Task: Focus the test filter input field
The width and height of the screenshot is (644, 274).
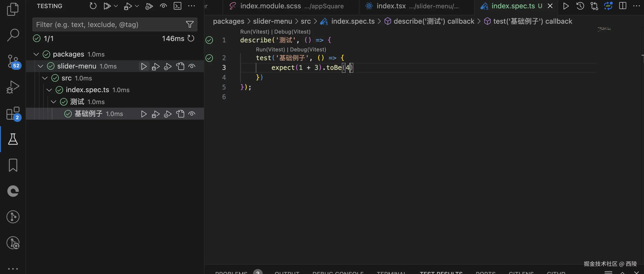Action: [107, 25]
